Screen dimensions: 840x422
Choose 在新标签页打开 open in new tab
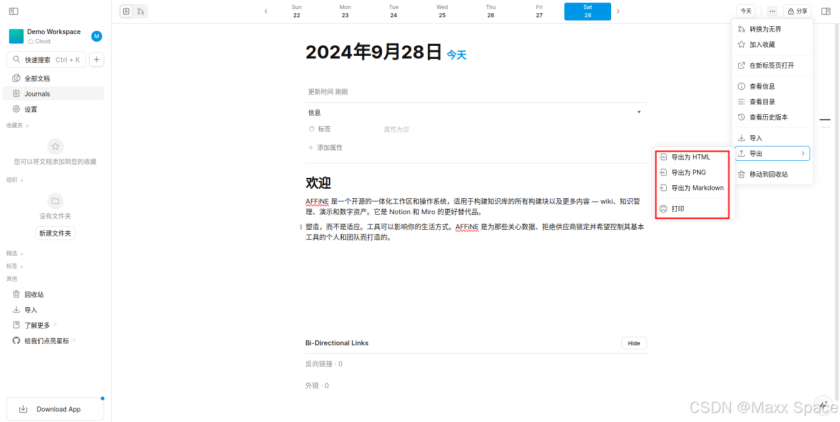(772, 65)
